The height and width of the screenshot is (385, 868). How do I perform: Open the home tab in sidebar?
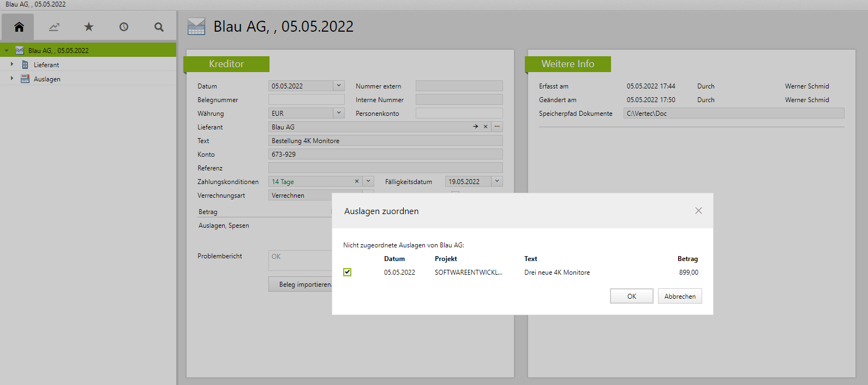click(x=19, y=27)
